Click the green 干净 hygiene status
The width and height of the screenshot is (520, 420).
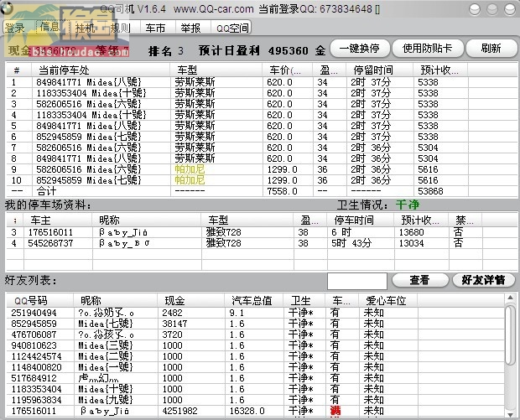pos(408,205)
